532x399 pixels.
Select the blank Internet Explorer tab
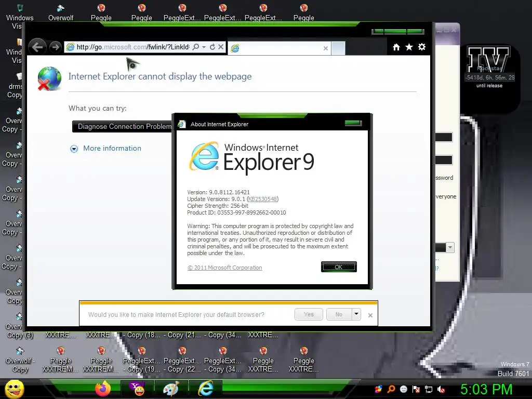pos(279,48)
